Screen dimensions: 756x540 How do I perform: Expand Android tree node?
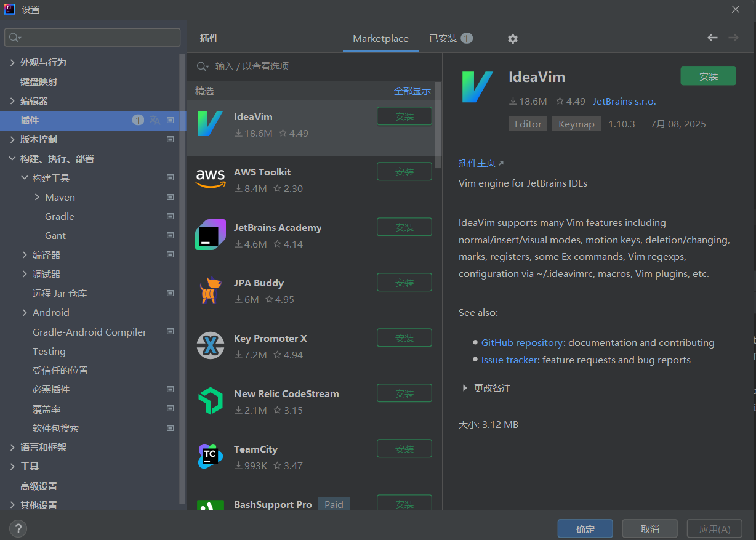25,312
